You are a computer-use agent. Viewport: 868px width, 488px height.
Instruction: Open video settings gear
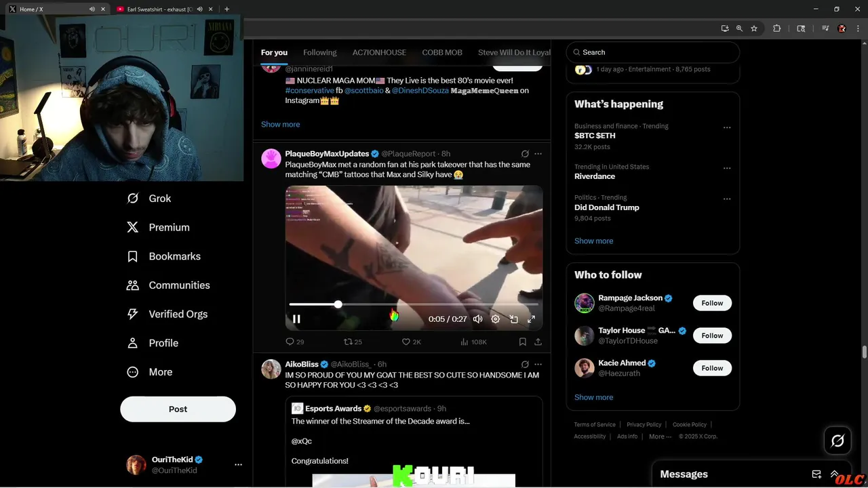(x=496, y=319)
